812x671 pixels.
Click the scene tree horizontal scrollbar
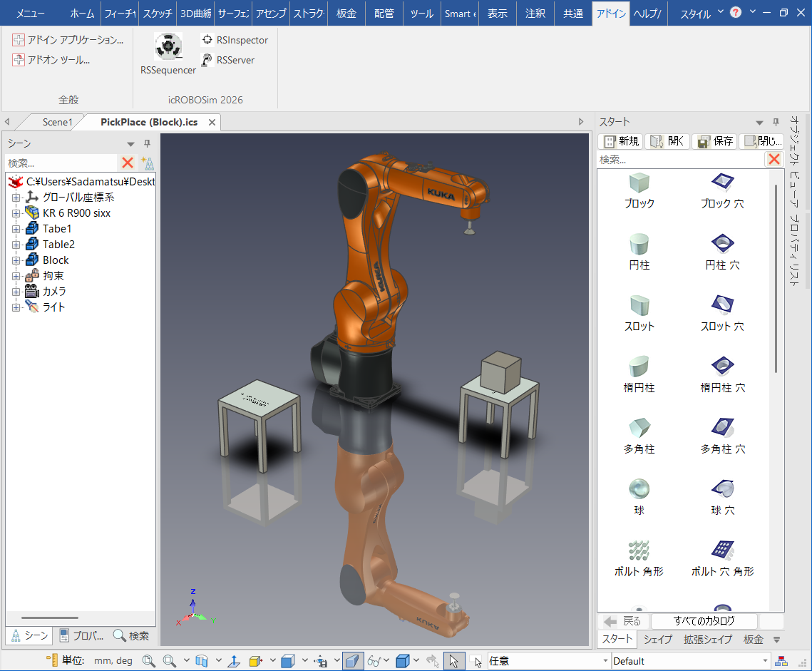[50, 618]
